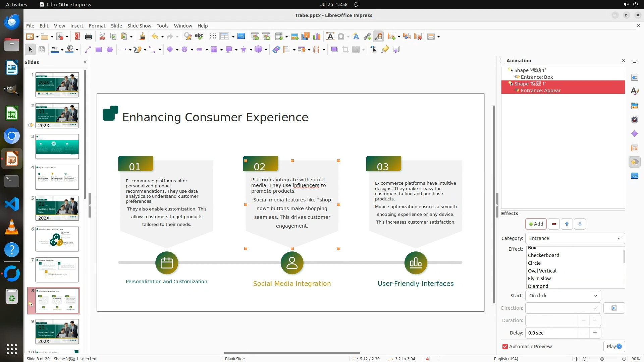Screen dimensions: 644x362
Task: Click the Display Grid icon
Action: [213, 37]
